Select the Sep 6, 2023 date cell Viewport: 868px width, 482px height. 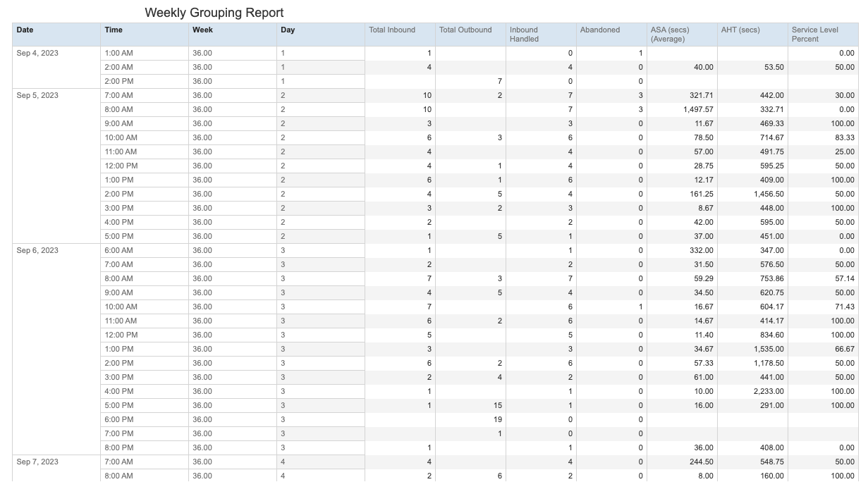pos(38,251)
